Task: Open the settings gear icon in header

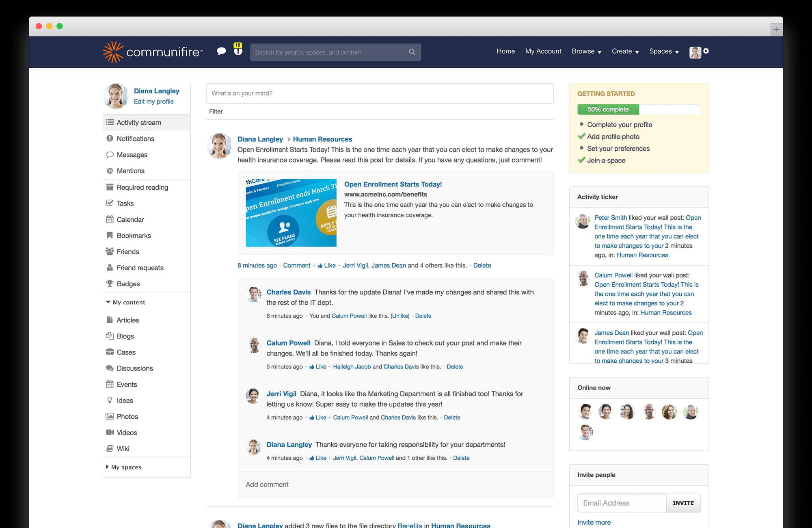Action: pos(706,51)
